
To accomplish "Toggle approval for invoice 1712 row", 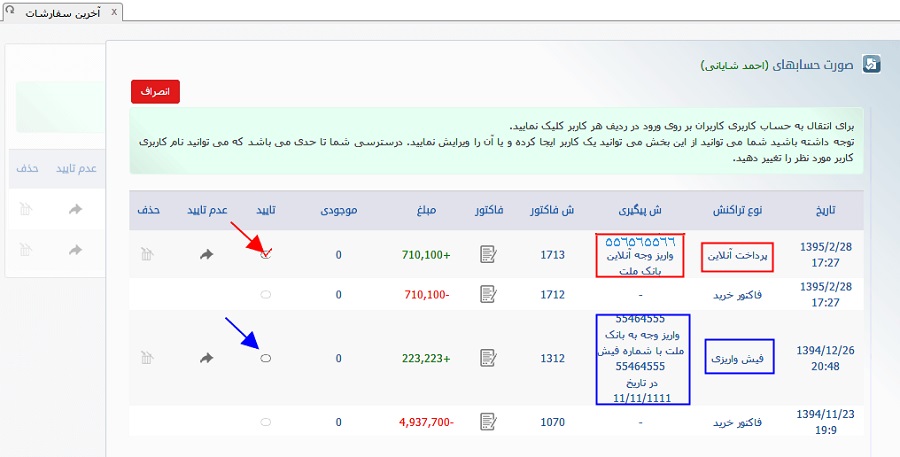I will pyautogui.click(x=266, y=294).
